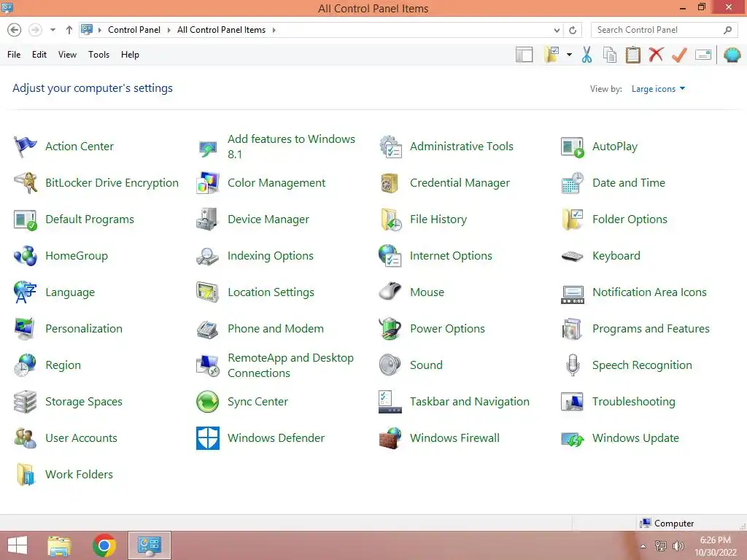Expand the chevron after Control Panel breadcrumb

(x=169, y=30)
